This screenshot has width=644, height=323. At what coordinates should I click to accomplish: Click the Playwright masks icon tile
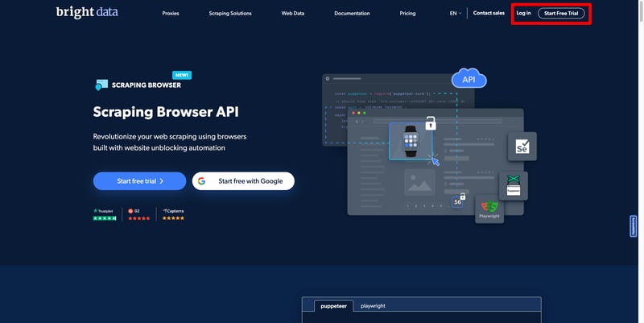(489, 209)
